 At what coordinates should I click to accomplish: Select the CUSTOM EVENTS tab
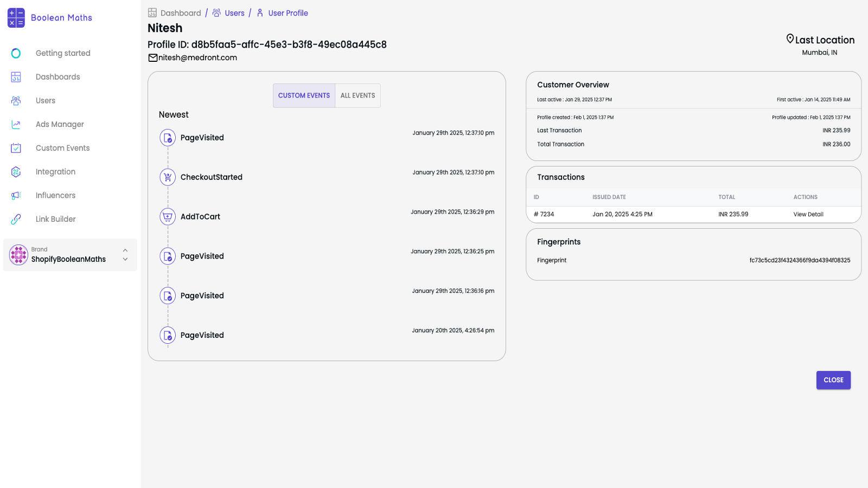[x=304, y=95]
